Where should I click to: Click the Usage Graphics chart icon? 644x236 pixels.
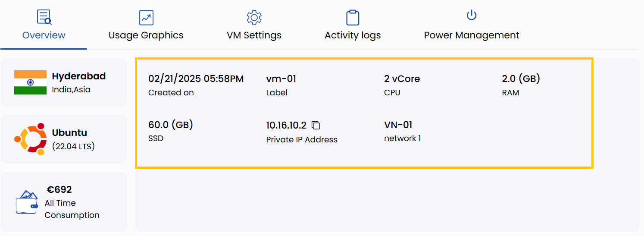(146, 18)
